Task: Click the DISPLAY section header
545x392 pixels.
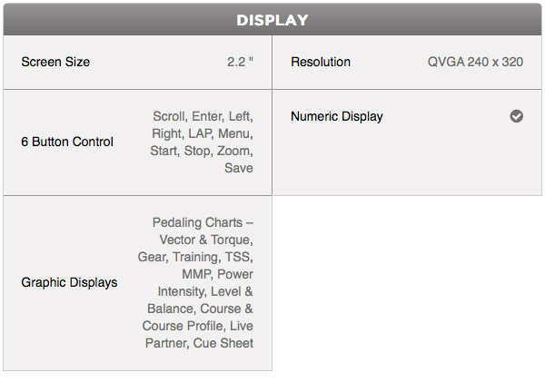Action: tap(272, 20)
